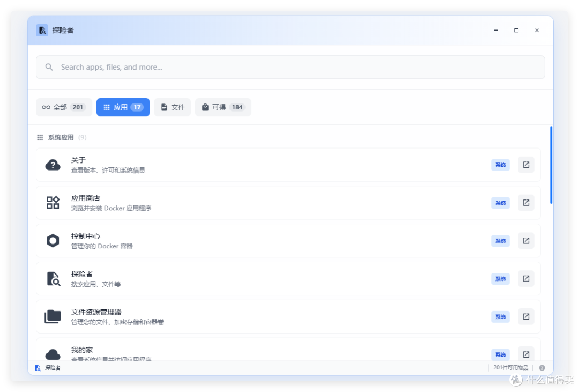Click the 201 count badge on 全部 tab

(78, 107)
